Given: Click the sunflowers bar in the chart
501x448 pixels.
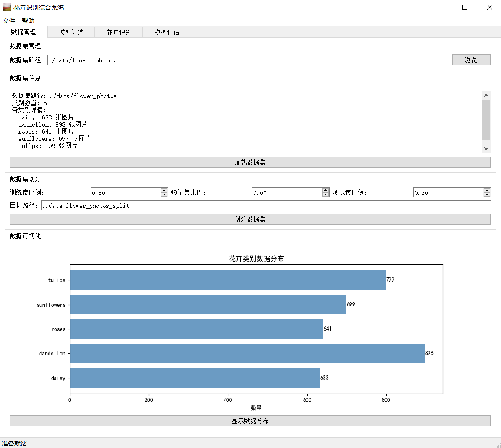Looking at the screenshot, I should tap(208, 304).
